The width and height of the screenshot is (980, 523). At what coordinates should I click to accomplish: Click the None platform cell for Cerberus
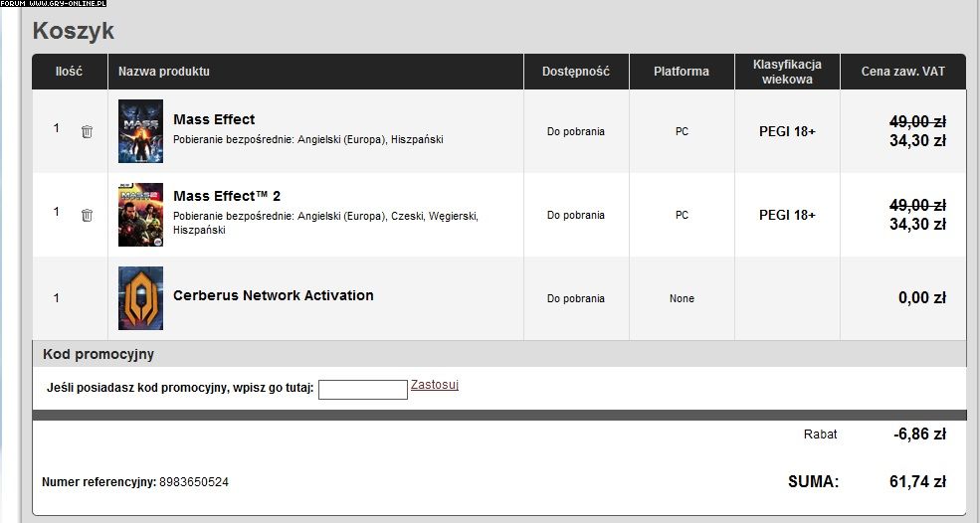[x=682, y=298]
